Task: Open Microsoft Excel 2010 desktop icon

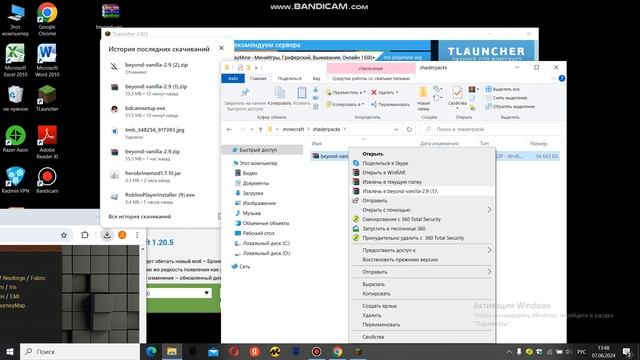Action: 16,60
